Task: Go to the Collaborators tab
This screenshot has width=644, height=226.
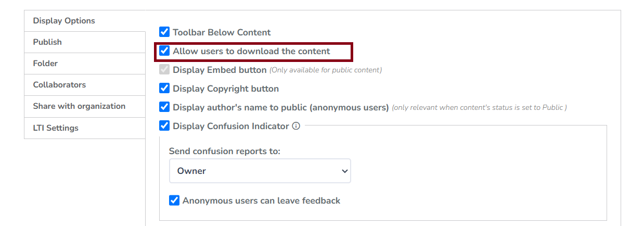Action: pos(59,85)
